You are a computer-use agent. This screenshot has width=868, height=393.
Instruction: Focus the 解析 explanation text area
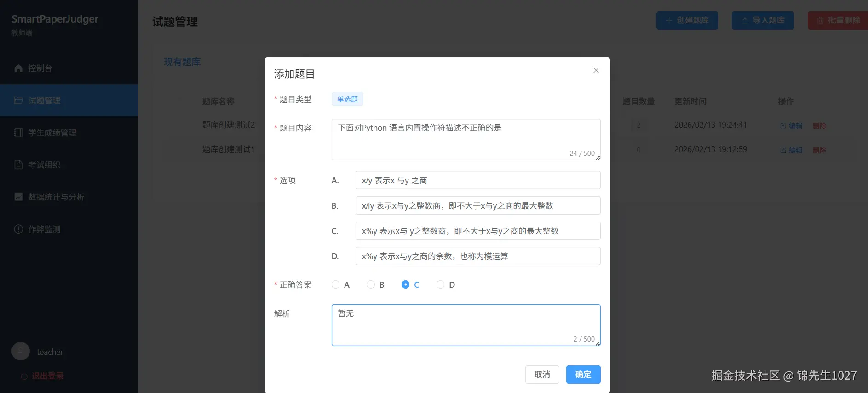pyautogui.click(x=466, y=325)
